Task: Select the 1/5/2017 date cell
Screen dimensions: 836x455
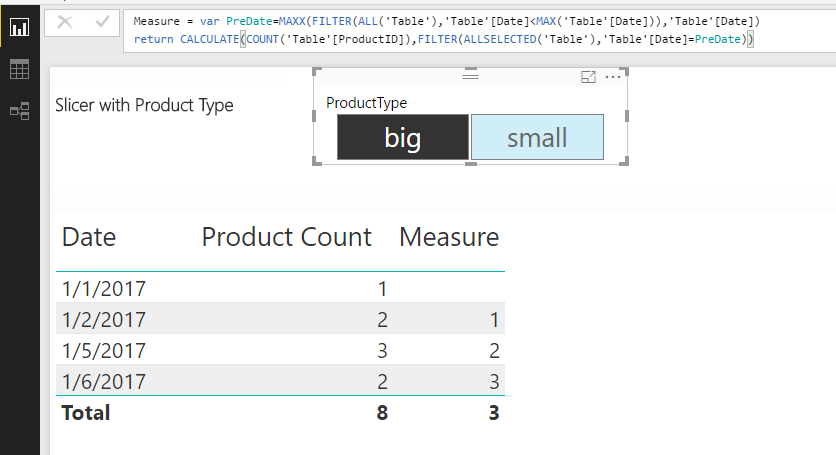Action: (104, 350)
